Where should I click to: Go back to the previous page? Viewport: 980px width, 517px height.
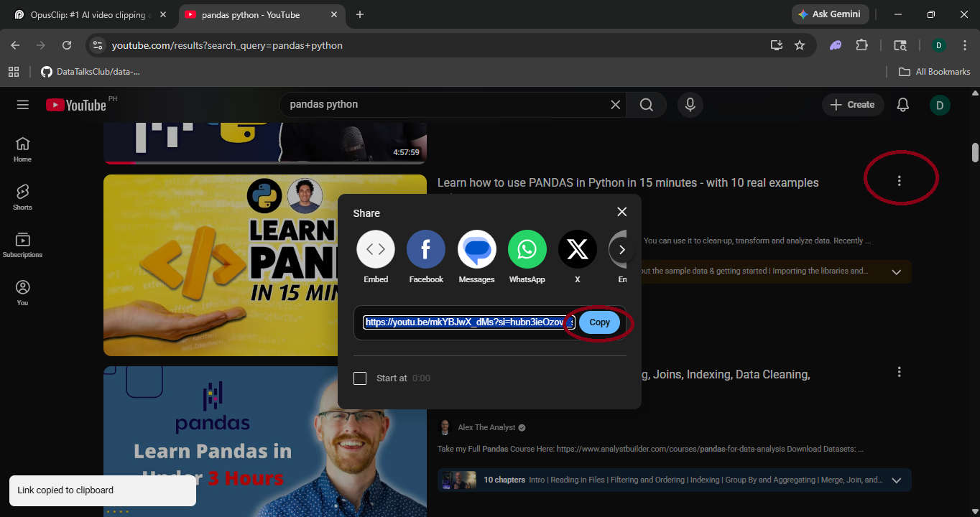(x=16, y=45)
